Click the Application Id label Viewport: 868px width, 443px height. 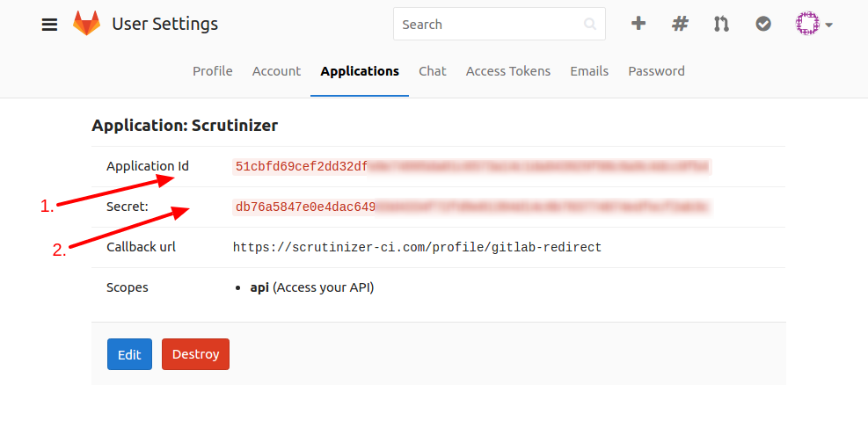click(148, 166)
